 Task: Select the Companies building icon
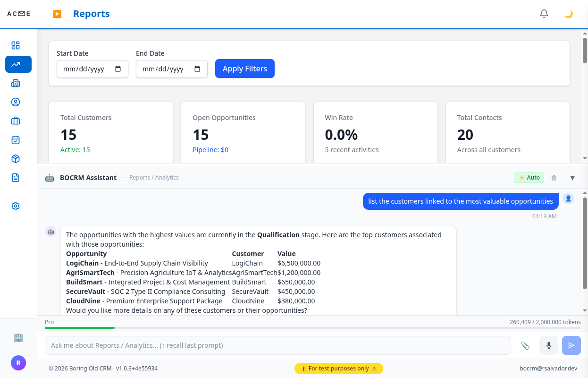click(15, 83)
